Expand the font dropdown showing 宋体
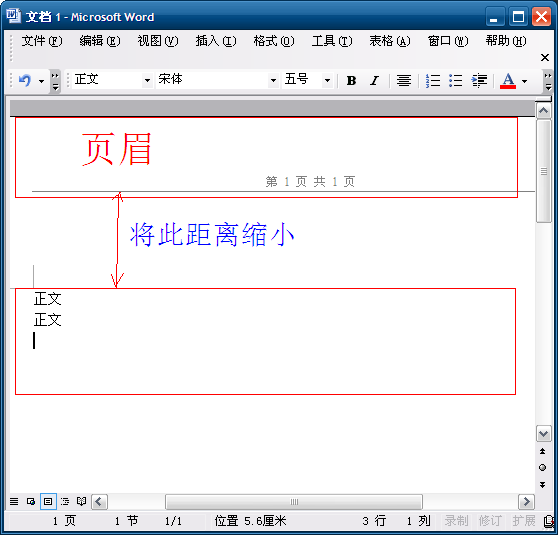 tap(273, 80)
